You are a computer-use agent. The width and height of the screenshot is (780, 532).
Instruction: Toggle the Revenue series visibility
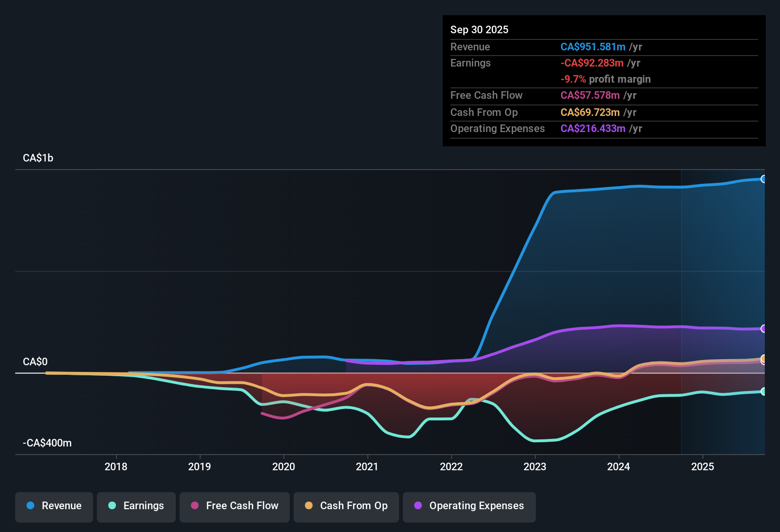click(x=54, y=506)
